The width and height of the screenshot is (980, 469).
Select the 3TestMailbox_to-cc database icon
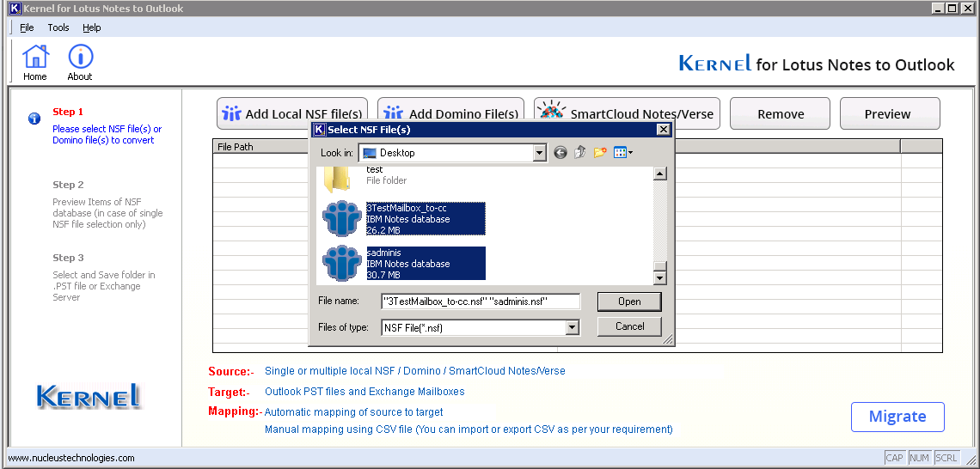pyautogui.click(x=341, y=219)
